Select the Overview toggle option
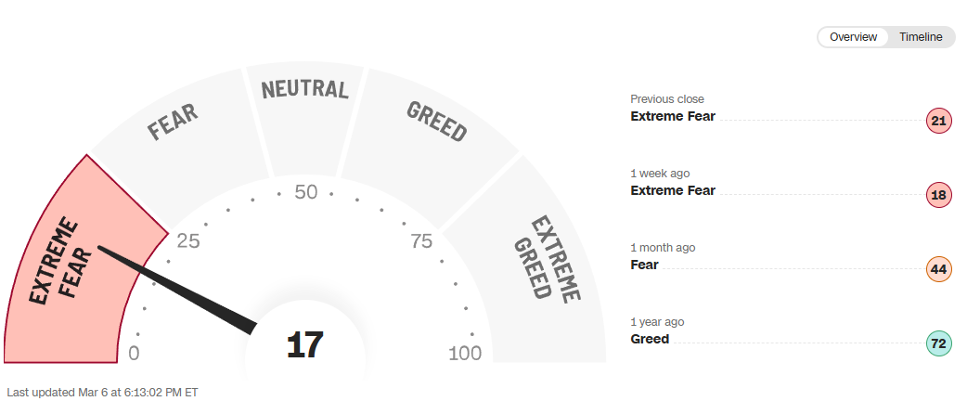This screenshot has height=414, width=980. click(x=853, y=37)
